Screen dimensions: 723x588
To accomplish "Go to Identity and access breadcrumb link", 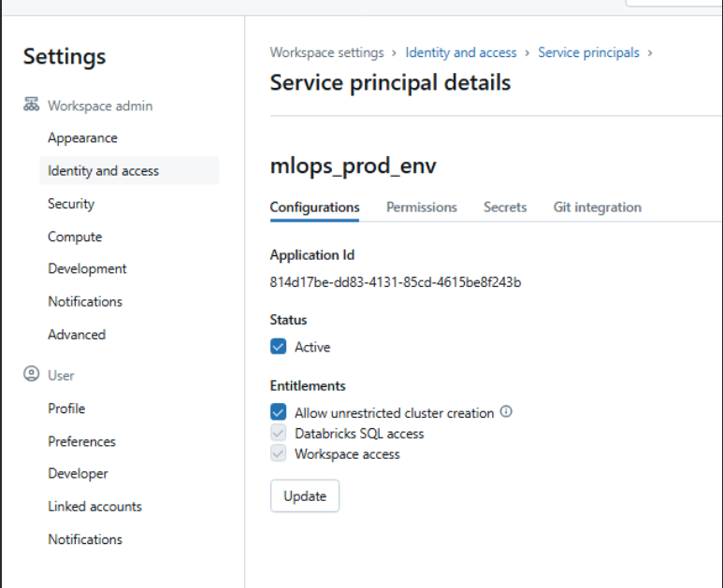I will coord(460,52).
